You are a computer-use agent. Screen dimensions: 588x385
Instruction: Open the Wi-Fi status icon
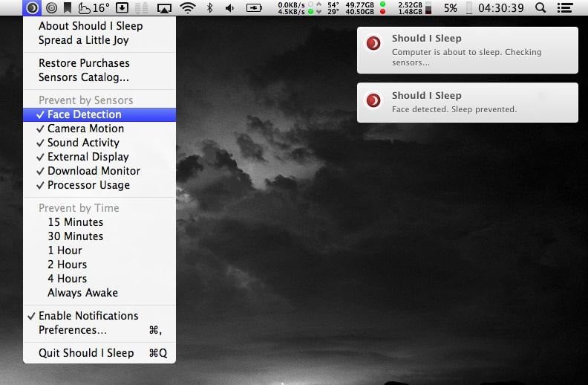[x=188, y=8]
